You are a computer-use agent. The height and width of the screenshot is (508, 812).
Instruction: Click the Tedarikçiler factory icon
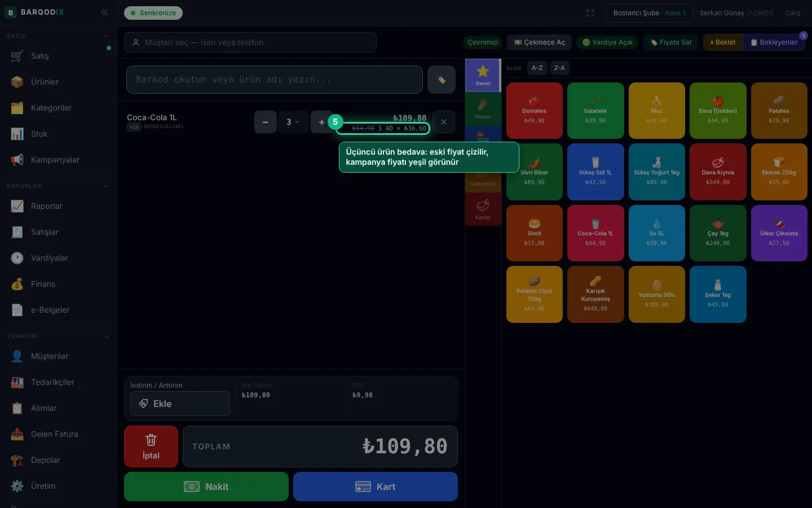pos(17,382)
